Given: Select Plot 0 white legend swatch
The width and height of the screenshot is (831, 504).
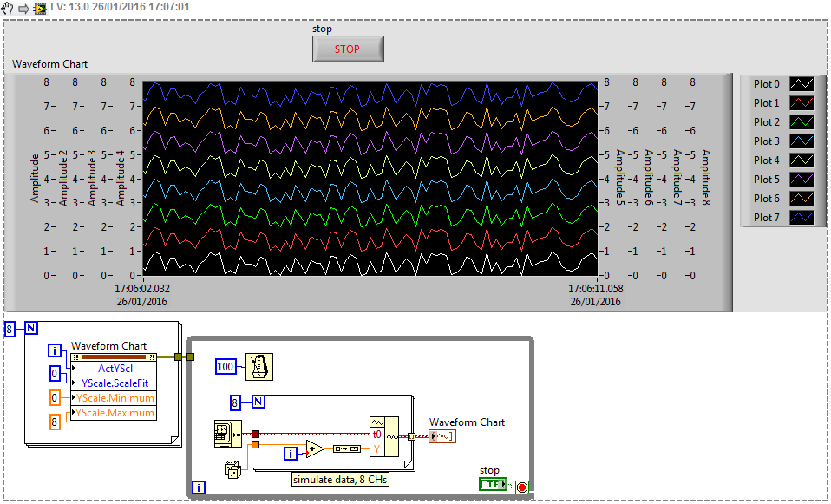Looking at the screenshot, I should [802, 84].
